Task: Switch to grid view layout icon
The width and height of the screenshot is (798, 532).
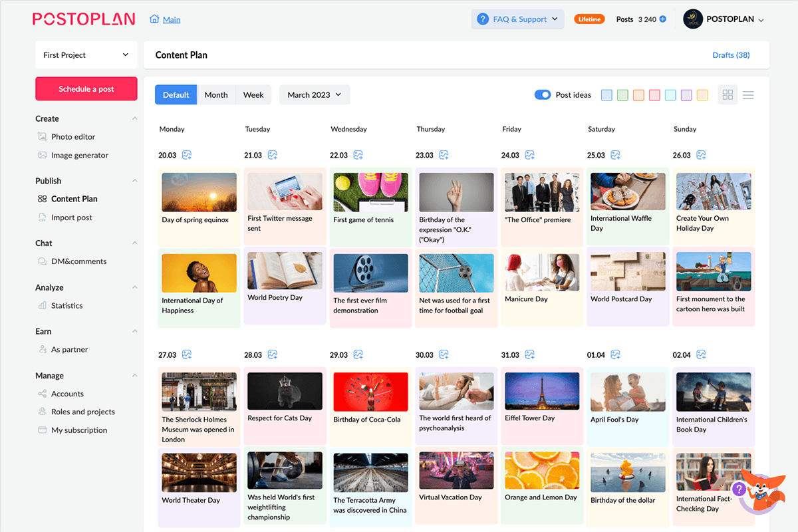Action: click(728, 95)
